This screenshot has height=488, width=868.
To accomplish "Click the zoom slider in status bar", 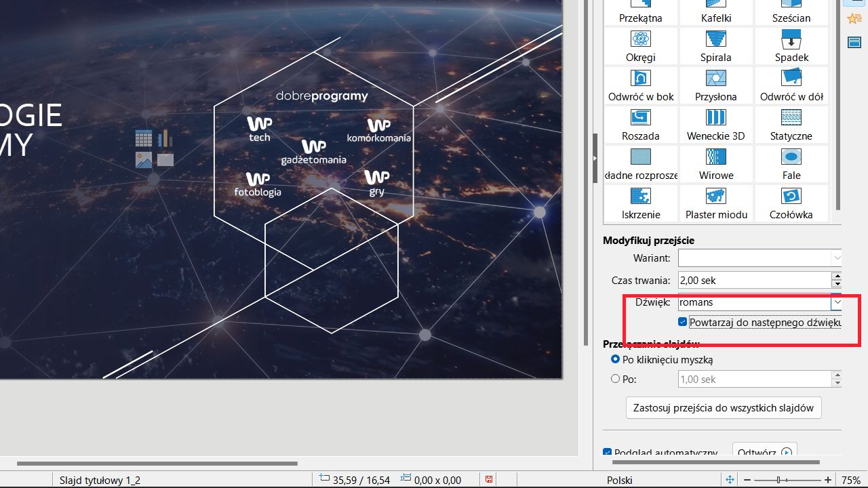I will [x=787, y=480].
